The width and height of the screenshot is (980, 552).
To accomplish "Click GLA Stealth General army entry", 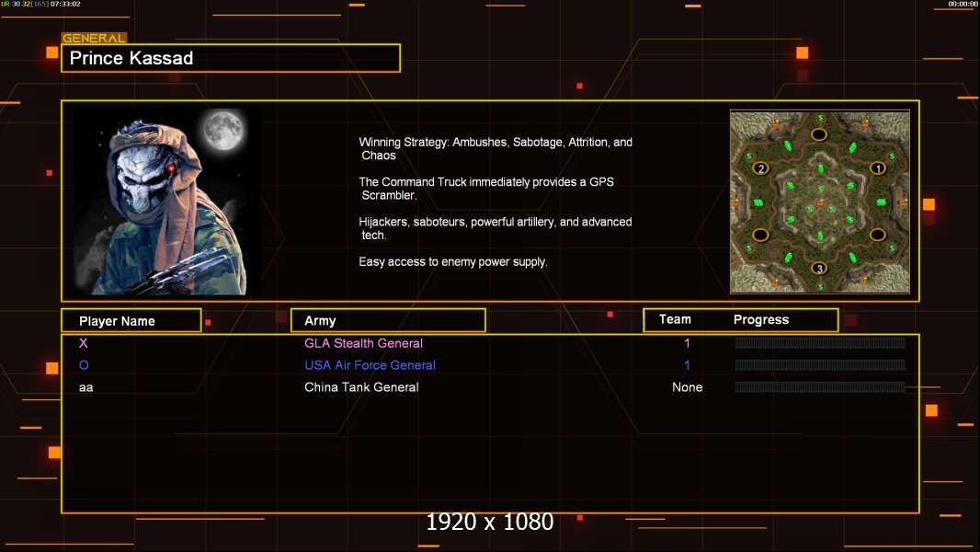I will (363, 343).
